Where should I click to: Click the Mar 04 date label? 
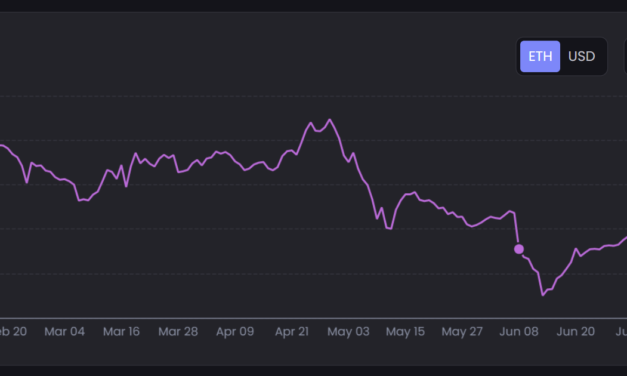click(x=64, y=332)
